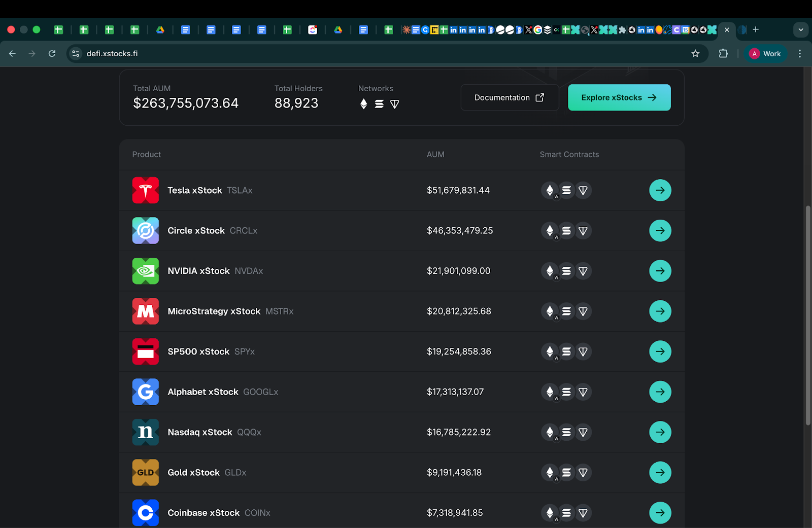The height and width of the screenshot is (528, 812).
Task: Open the MicroStrategy xStock arrow button
Action: [x=660, y=311]
